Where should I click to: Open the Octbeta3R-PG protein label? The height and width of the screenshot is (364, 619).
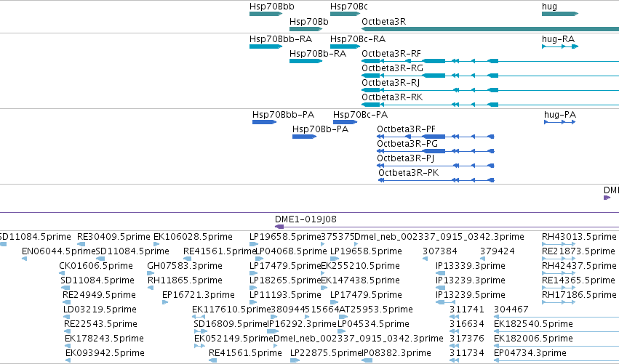click(x=407, y=144)
